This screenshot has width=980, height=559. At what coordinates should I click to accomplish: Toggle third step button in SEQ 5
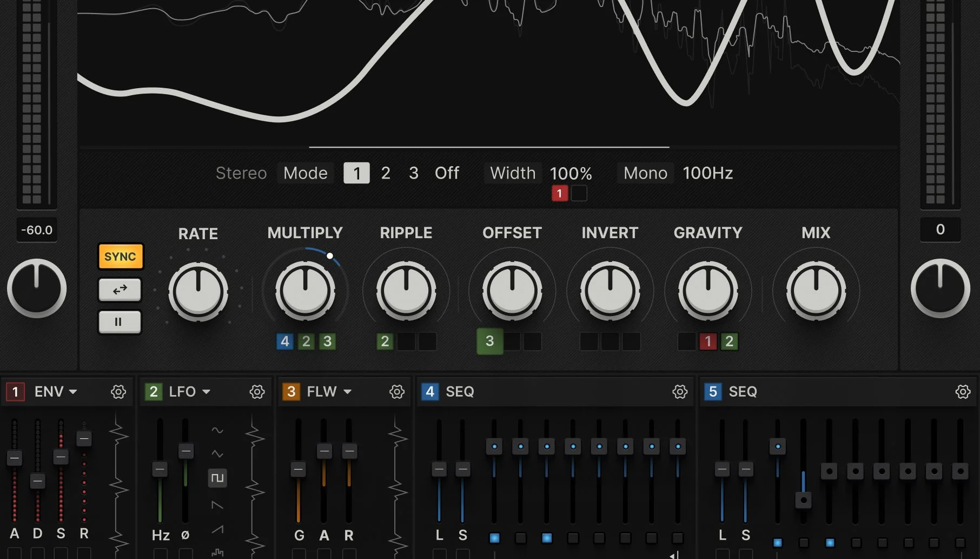(x=830, y=543)
